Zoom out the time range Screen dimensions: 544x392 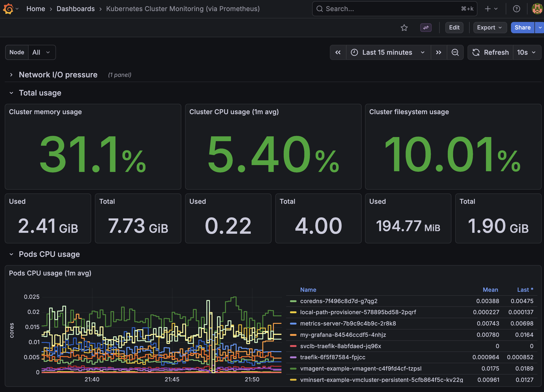pyautogui.click(x=455, y=52)
